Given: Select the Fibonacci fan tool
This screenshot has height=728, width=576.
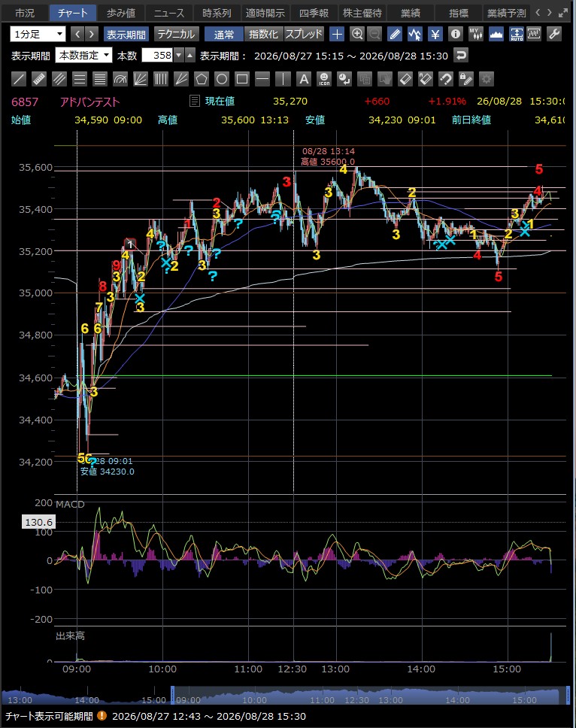Looking at the screenshot, I should [141, 79].
